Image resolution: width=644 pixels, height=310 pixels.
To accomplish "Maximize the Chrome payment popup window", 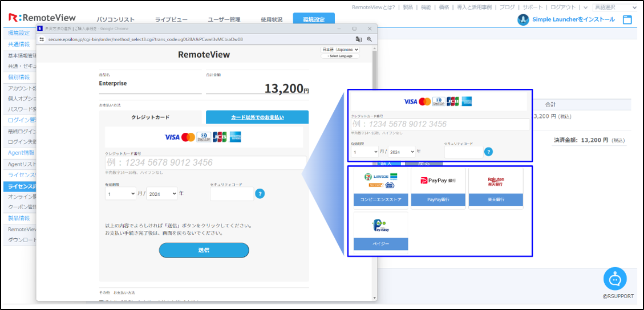I will click(354, 28).
